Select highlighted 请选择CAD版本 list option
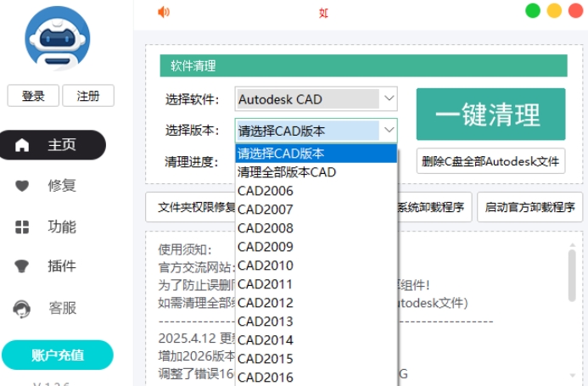Screen dimensions: 588x386 pyautogui.click(x=316, y=154)
